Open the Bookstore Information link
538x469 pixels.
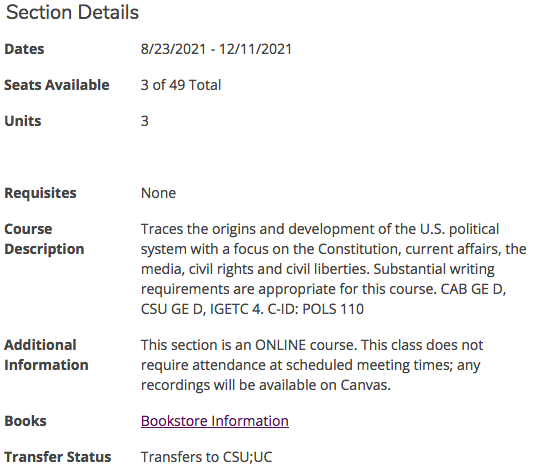[215, 421]
